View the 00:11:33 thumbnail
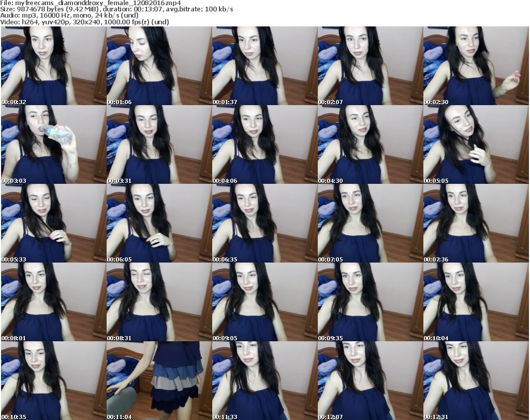 (264, 381)
